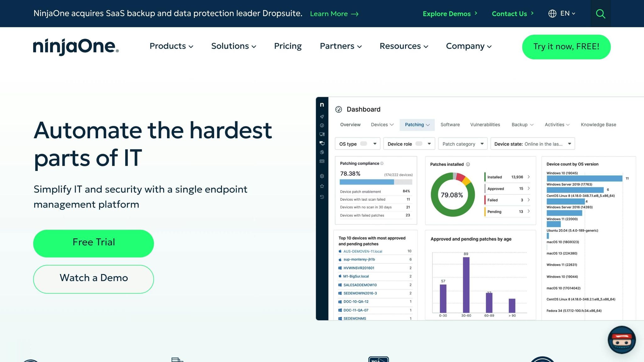Click the Dashboard gauge icon beside title
The width and height of the screenshot is (644, 362).
pyautogui.click(x=339, y=109)
